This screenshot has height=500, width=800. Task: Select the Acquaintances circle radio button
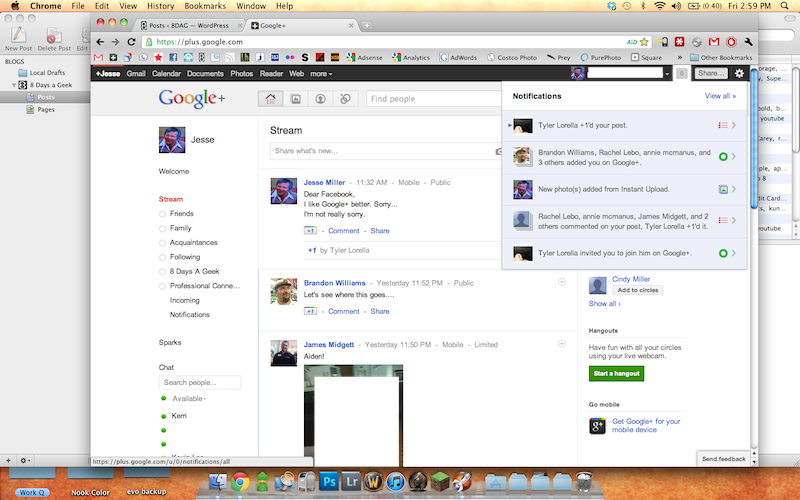(162, 243)
